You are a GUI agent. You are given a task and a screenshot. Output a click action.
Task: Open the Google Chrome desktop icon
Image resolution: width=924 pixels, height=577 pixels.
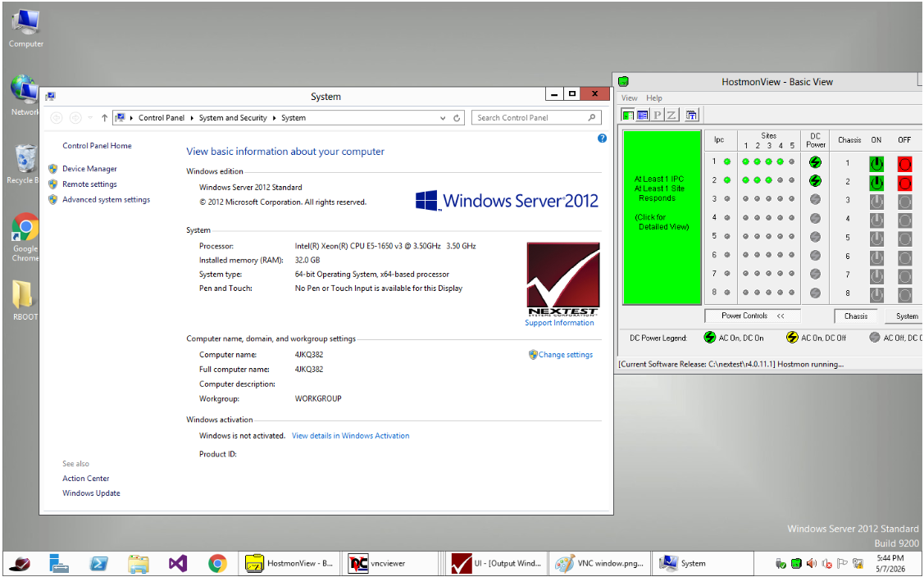(25, 237)
